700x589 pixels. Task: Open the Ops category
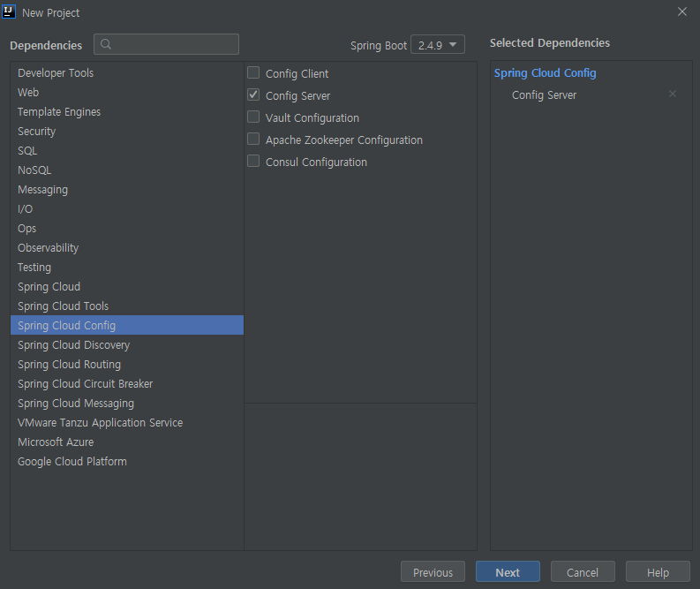[127, 228]
